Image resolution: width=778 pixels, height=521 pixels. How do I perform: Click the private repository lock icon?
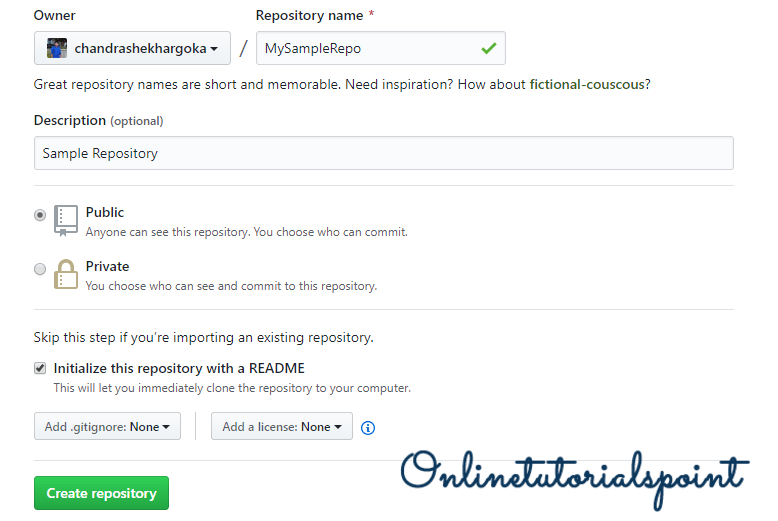tap(66, 274)
